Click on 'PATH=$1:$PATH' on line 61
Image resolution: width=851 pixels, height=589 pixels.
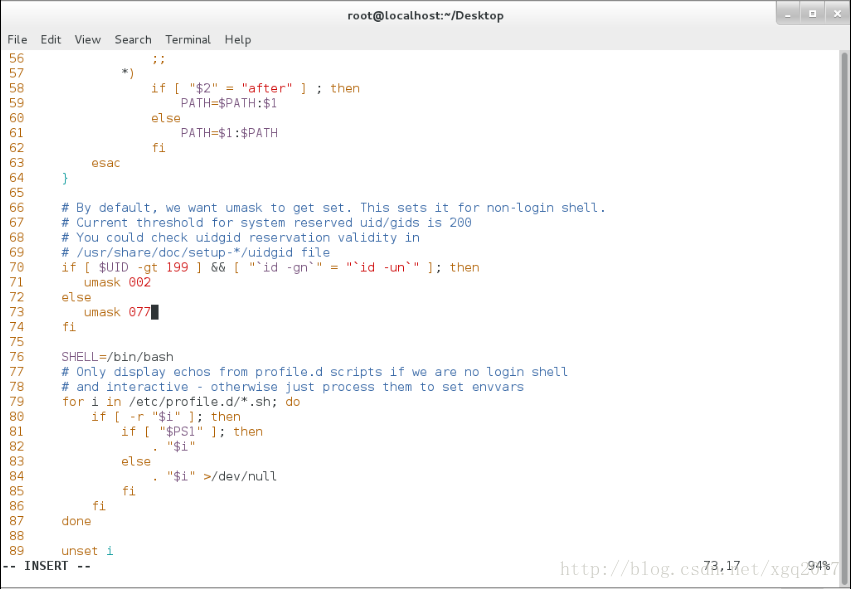click(x=229, y=133)
